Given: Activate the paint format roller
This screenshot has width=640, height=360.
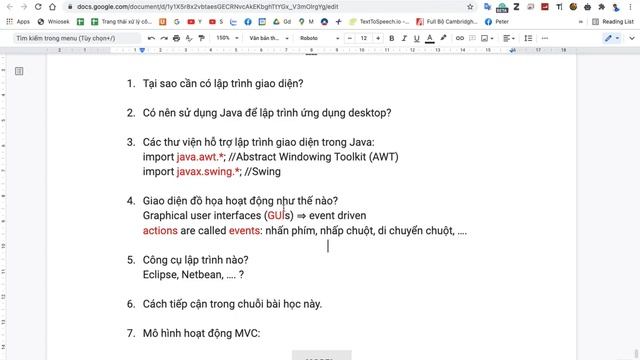Looking at the screenshot, I should [201, 38].
